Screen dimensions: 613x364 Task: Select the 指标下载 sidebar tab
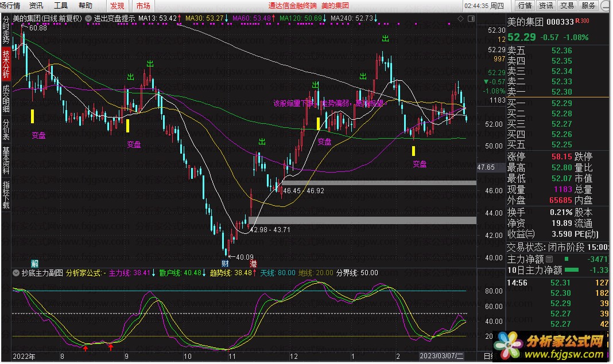6,194
